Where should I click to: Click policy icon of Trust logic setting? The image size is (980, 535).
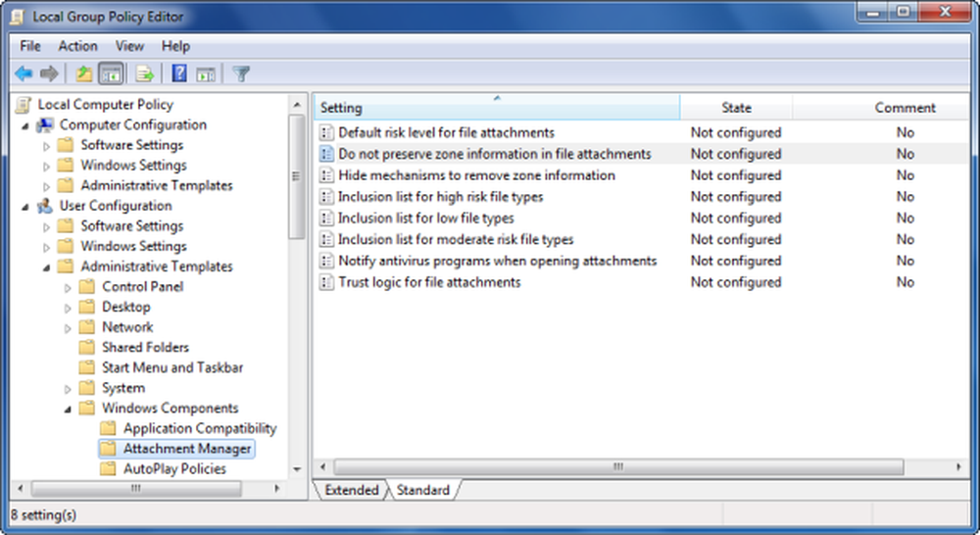tap(326, 282)
